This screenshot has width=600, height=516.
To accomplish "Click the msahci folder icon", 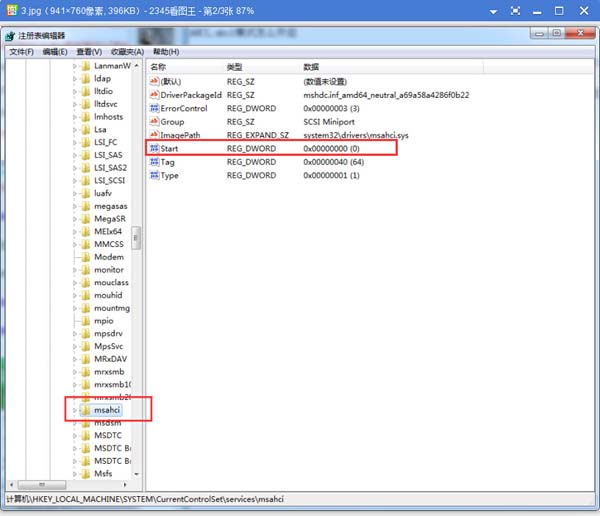I will click(86, 410).
